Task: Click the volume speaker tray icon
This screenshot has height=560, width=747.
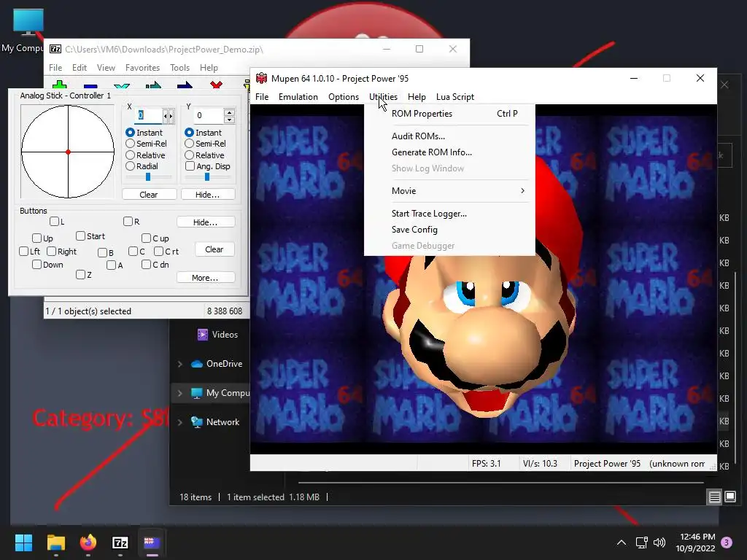Action: point(659,542)
